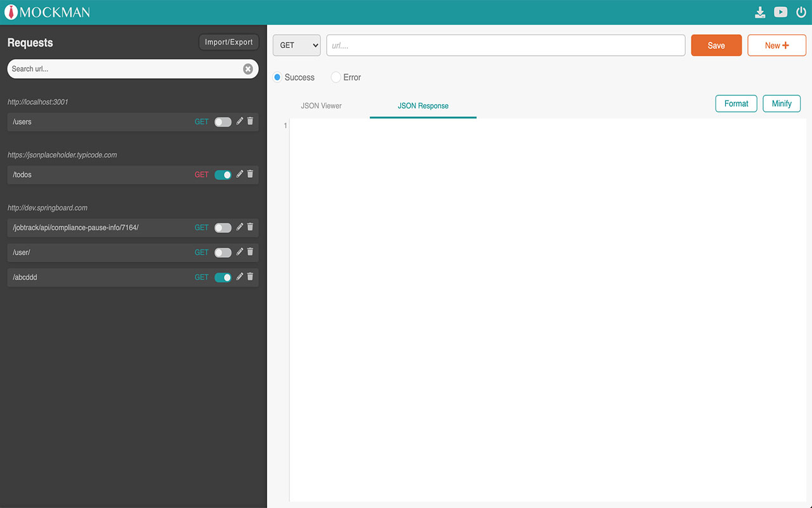Delete the /user/ request

(250, 252)
